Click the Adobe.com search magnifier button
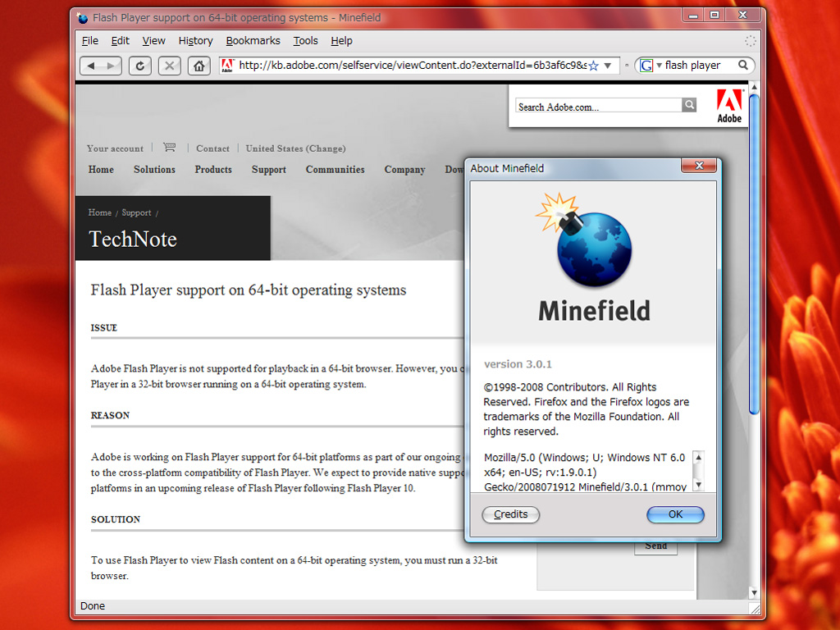Screen dimensions: 840x630 689,105
